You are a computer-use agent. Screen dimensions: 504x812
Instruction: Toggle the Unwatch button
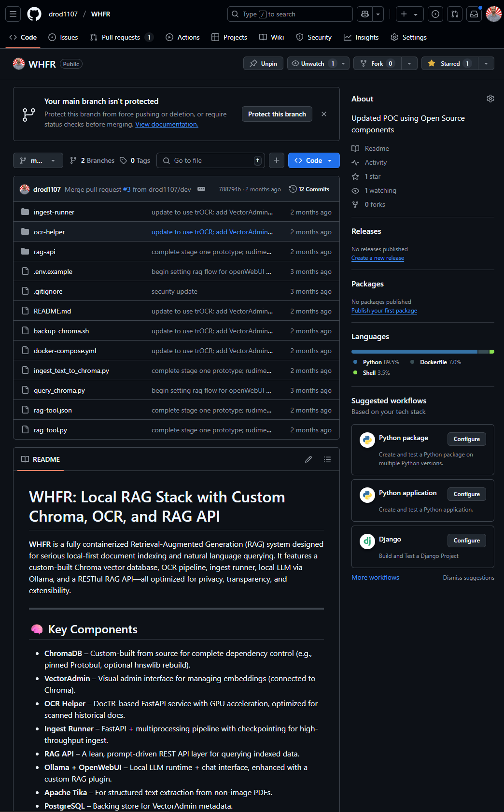312,64
